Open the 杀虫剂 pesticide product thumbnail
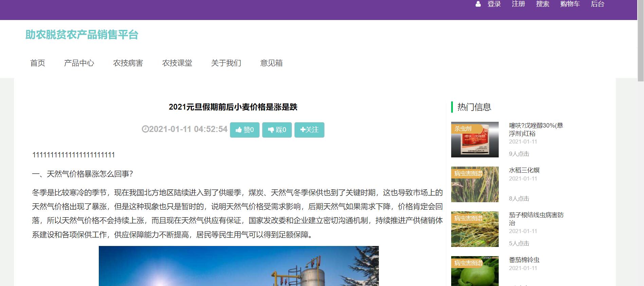This screenshot has height=286, width=644. (475, 139)
